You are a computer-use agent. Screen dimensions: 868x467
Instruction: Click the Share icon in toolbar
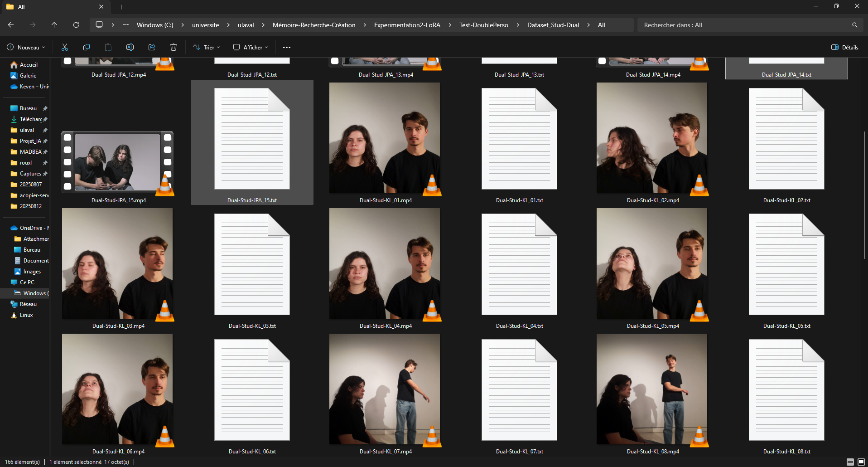[x=152, y=47]
